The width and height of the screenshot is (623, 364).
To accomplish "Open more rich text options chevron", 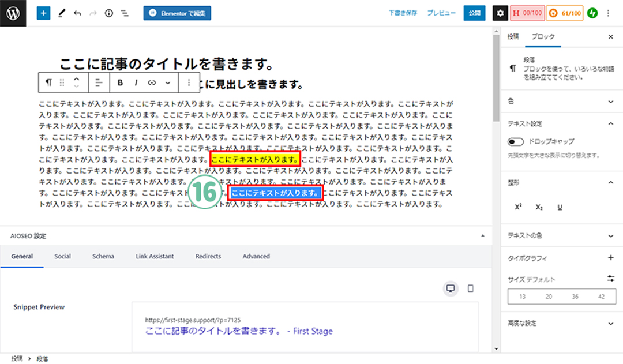I will (x=168, y=83).
